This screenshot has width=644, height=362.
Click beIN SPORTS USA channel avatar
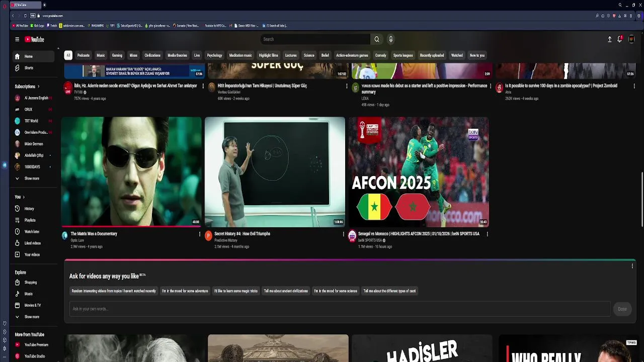352,236
